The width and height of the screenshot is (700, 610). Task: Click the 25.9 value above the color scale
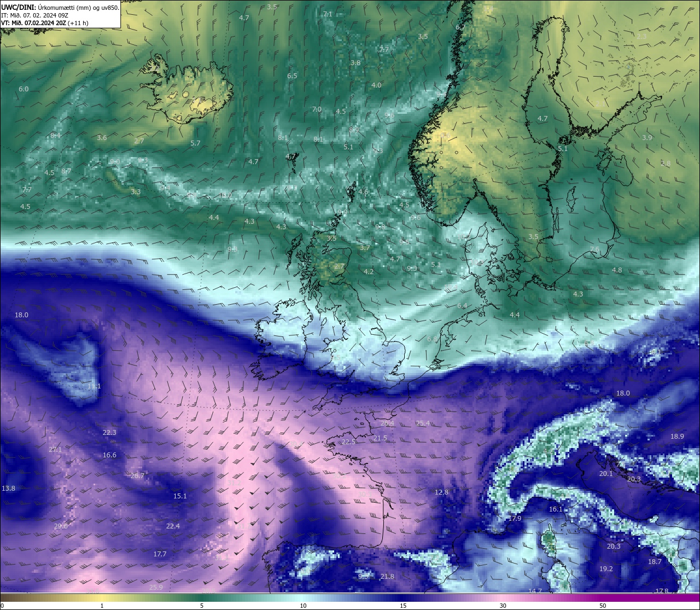pyautogui.click(x=156, y=587)
